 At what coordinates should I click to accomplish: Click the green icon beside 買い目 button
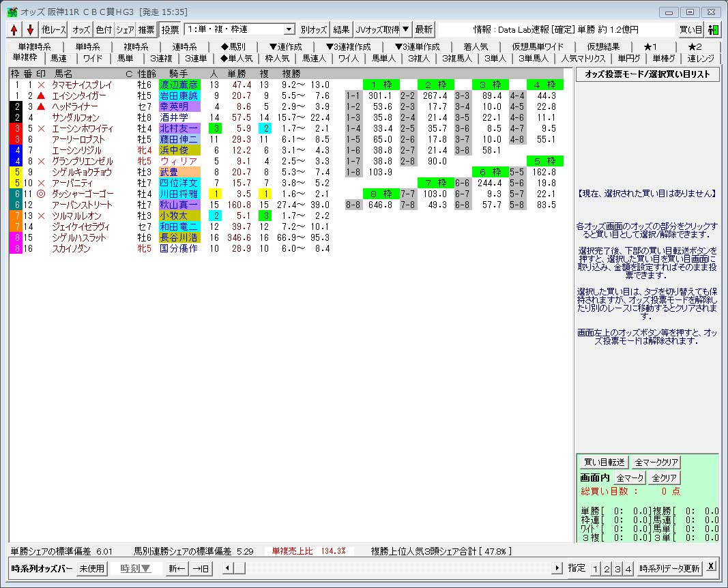(x=714, y=29)
